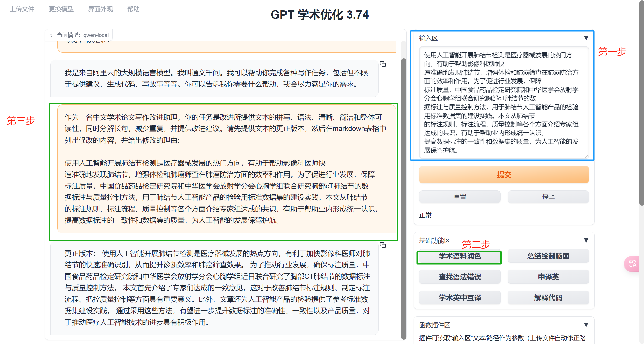Run the 中译英 function
Image resolution: width=644 pixels, height=344 pixels.
[548, 277]
